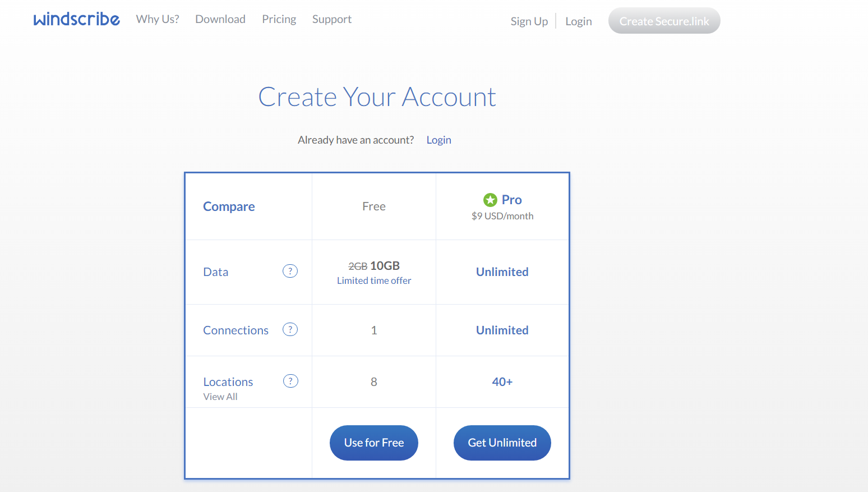The width and height of the screenshot is (868, 492).
Task: Click Login in the top navigation
Action: click(579, 21)
